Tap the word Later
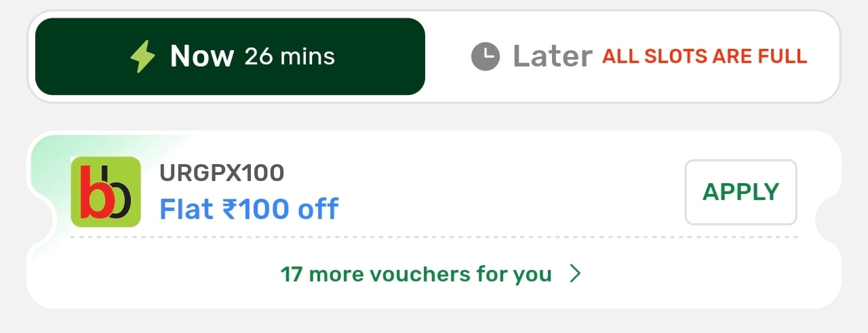This screenshot has width=868, height=333. [x=553, y=56]
